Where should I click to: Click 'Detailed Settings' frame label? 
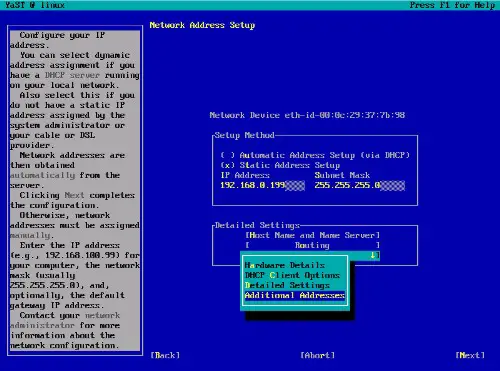(x=257, y=225)
